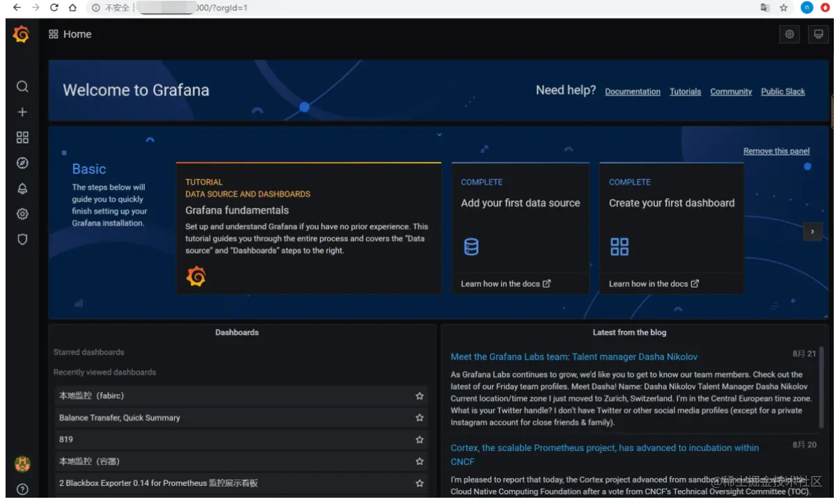
Task: Open the Create plus icon in sidebar
Action: (22, 112)
